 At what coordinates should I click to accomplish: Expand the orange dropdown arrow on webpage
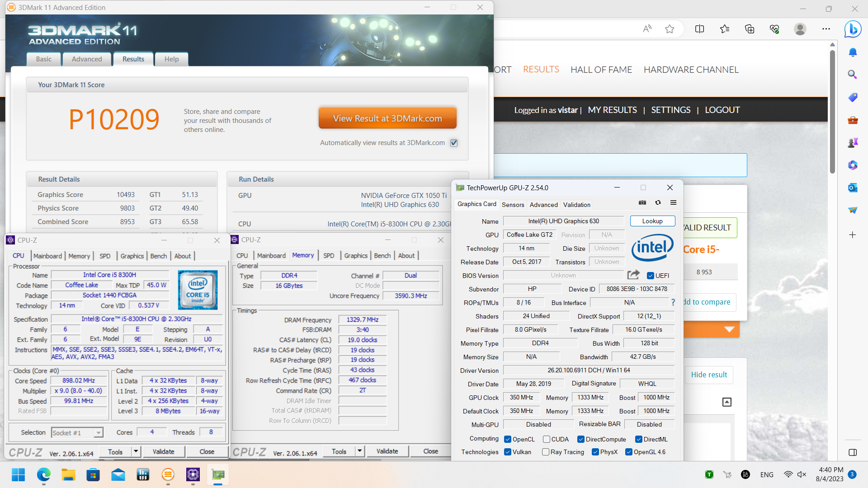pyautogui.click(x=729, y=329)
